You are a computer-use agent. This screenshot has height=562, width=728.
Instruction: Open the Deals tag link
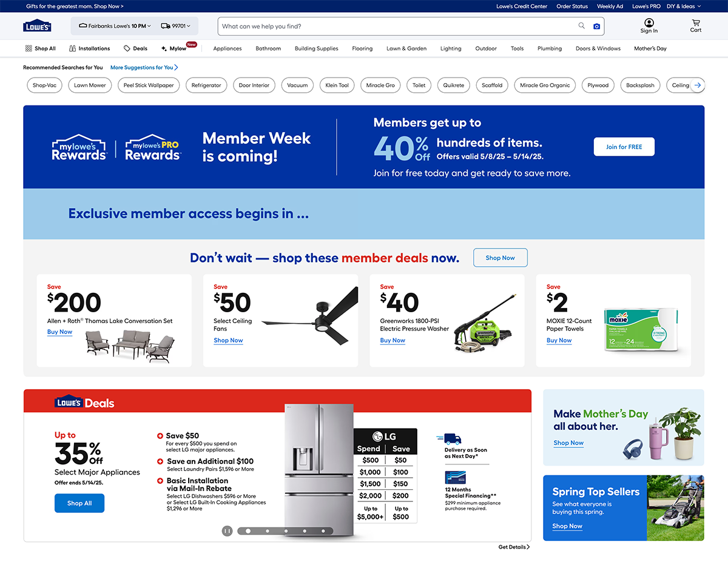click(135, 49)
